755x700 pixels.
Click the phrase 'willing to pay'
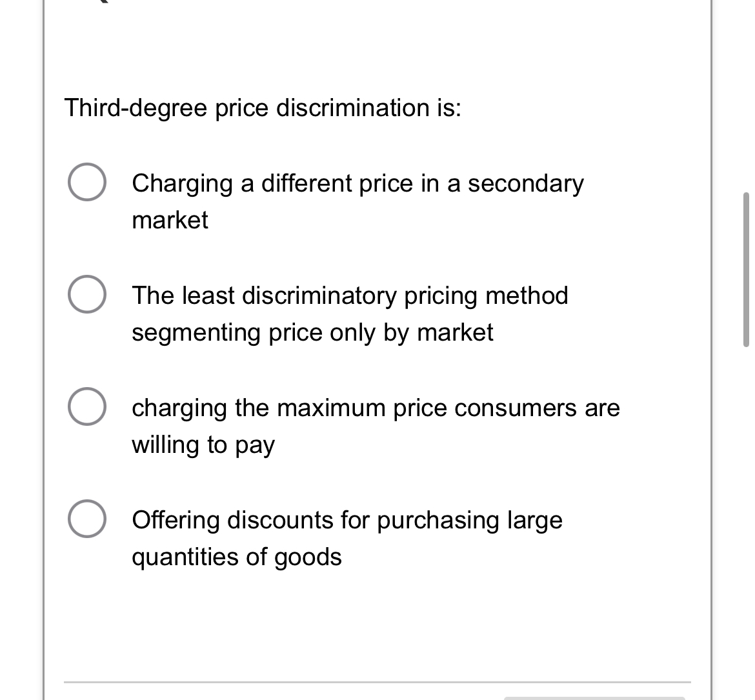pyautogui.click(x=203, y=445)
